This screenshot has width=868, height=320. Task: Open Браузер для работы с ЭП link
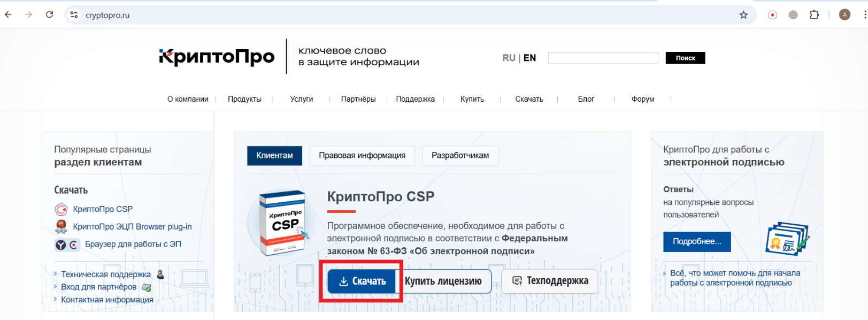coord(133,244)
